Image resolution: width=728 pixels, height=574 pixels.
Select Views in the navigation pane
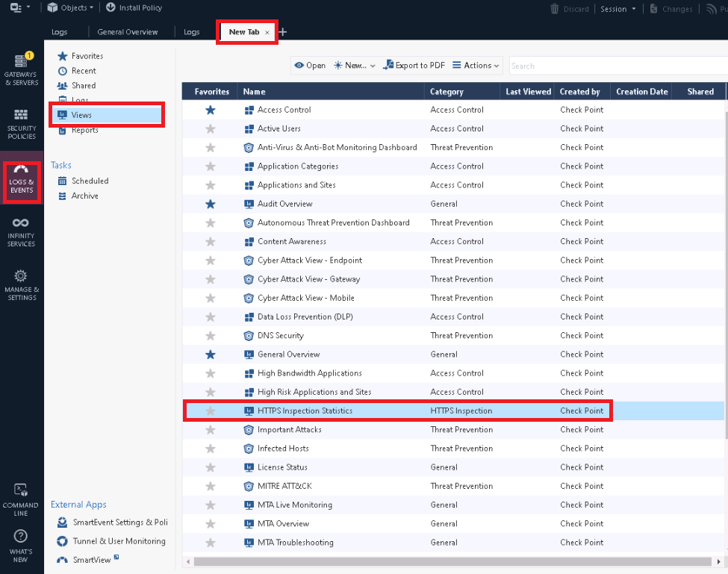point(107,115)
